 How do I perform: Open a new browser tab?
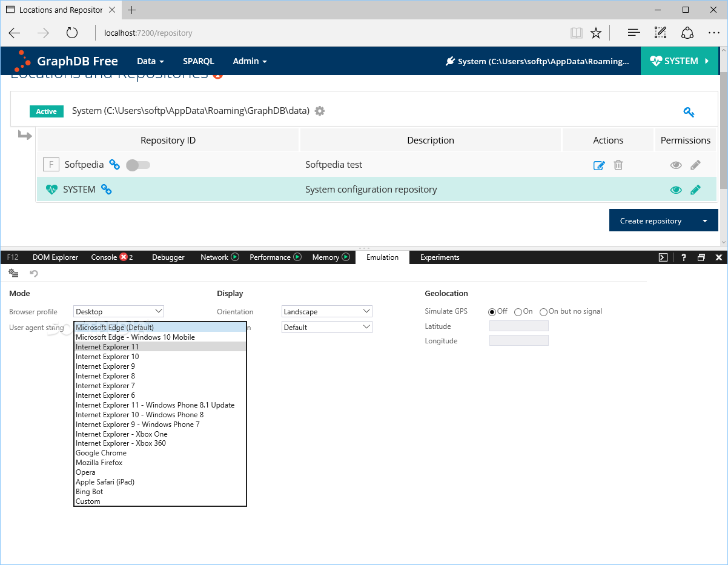coord(131,10)
